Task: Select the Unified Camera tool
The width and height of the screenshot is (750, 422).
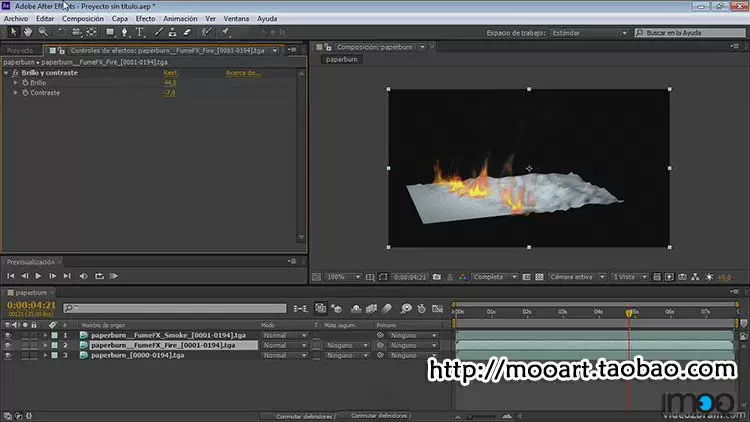Action: [x=76, y=32]
